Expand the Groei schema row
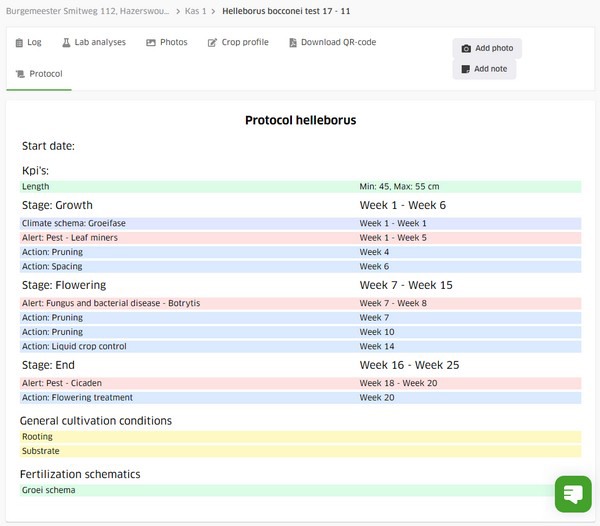Image resolution: width=600 pixels, height=526 pixels. 300,491
